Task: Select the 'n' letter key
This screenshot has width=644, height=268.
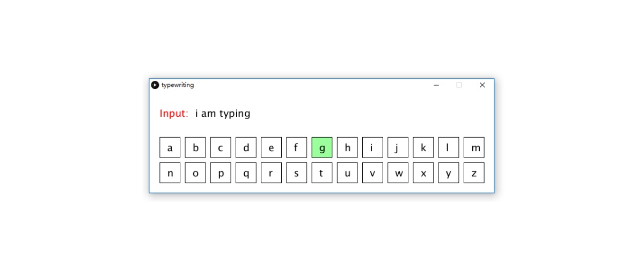Action: pos(170,173)
